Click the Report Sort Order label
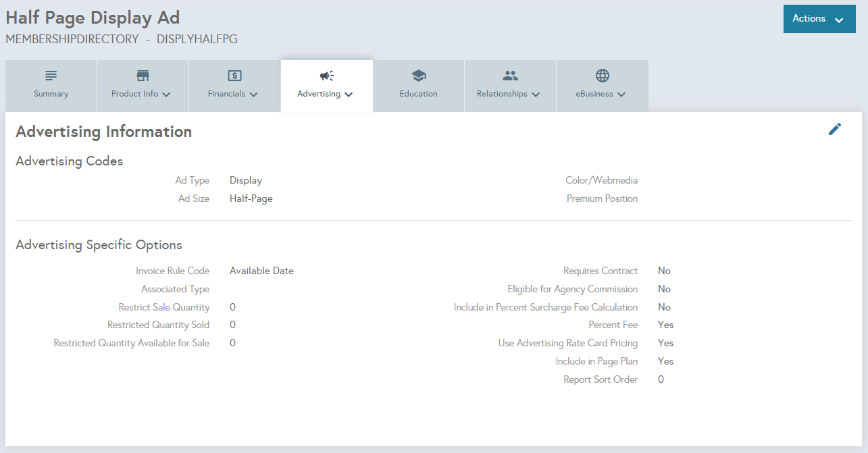Viewport: 868px width, 453px height. coord(601,379)
